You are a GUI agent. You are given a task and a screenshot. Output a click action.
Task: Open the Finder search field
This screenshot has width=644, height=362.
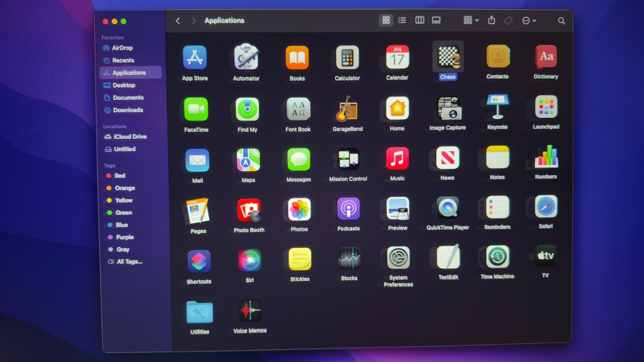[x=561, y=21]
